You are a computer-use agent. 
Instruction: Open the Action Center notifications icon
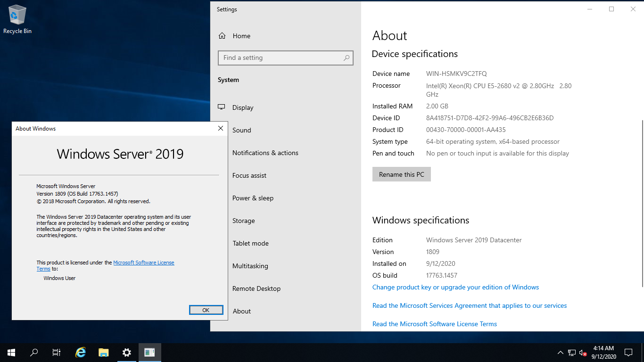click(x=628, y=352)
